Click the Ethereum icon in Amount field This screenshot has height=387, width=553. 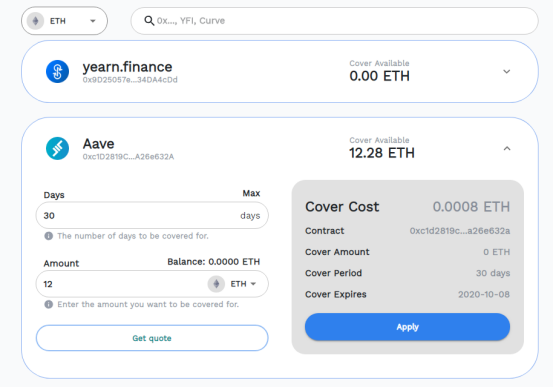[x=216, y=284]
